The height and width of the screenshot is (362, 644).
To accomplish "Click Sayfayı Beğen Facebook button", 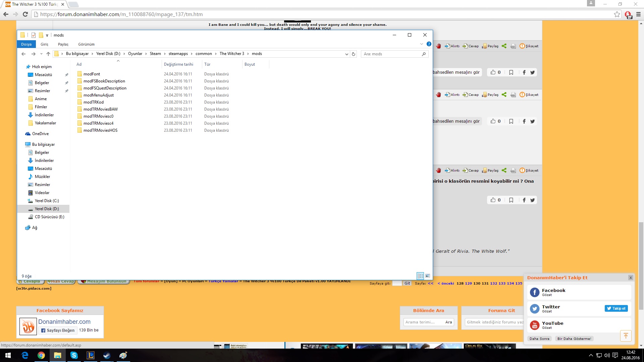I will (58, 330).
